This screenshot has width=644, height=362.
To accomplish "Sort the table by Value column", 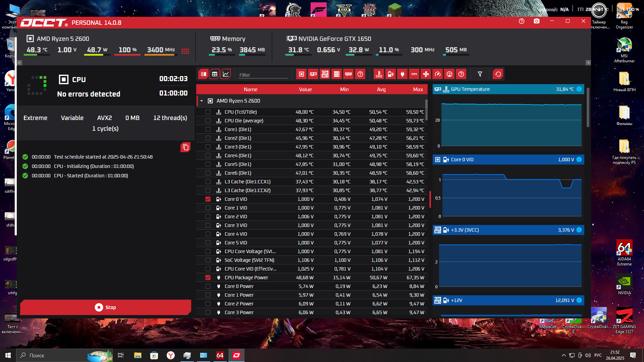I will tap(305, 89).
